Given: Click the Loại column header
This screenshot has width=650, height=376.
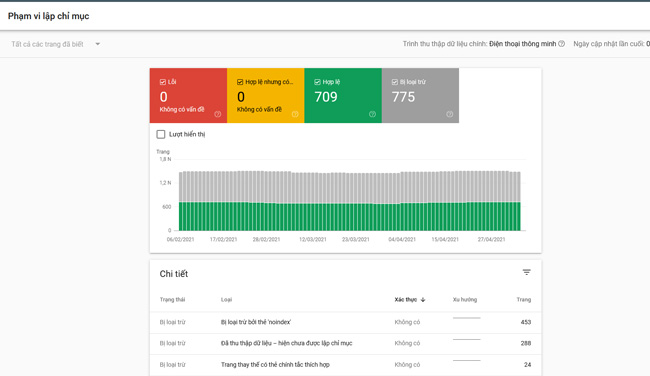Looking at the screenshot, I should [226, 300].
